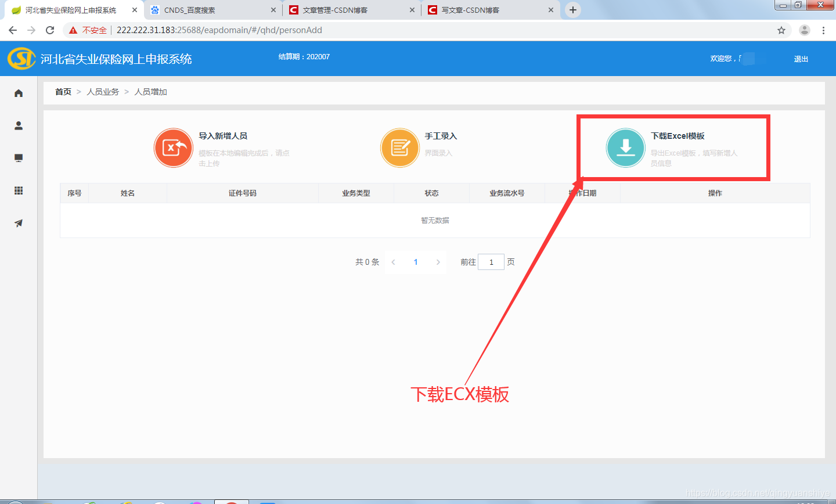Close the 文章管理-CSDN博客 tab

coord(412,10)
